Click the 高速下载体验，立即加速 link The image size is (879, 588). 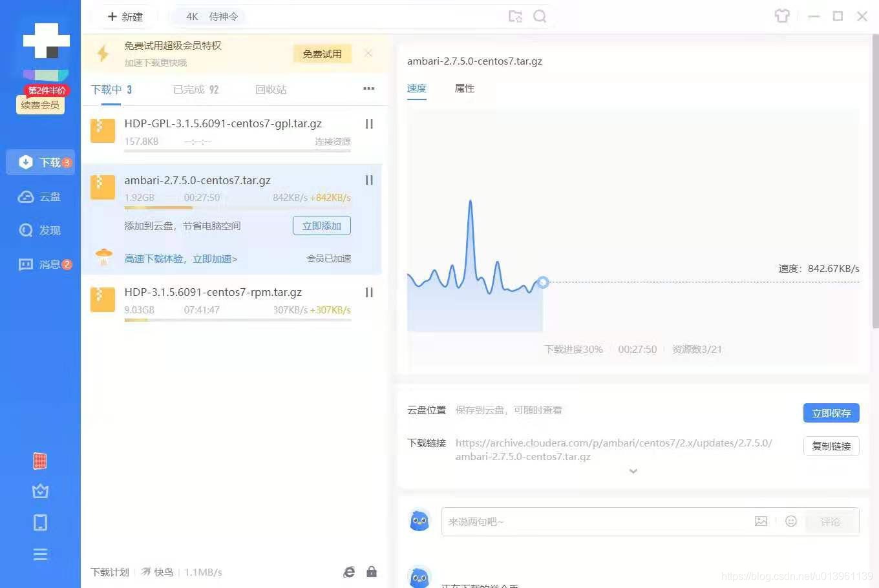point(181,258)
